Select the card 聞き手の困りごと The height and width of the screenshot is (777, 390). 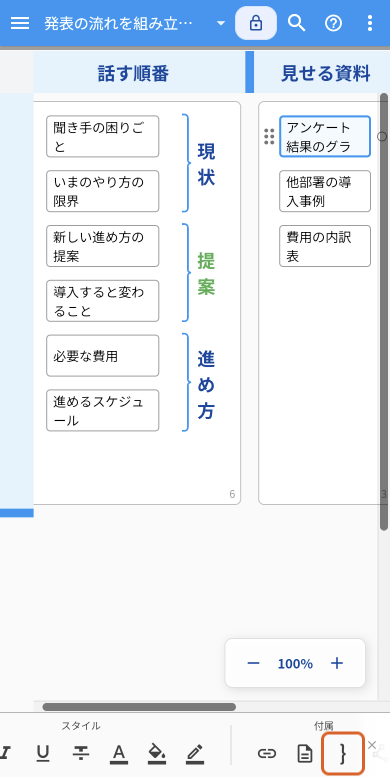tap(103, 136)
